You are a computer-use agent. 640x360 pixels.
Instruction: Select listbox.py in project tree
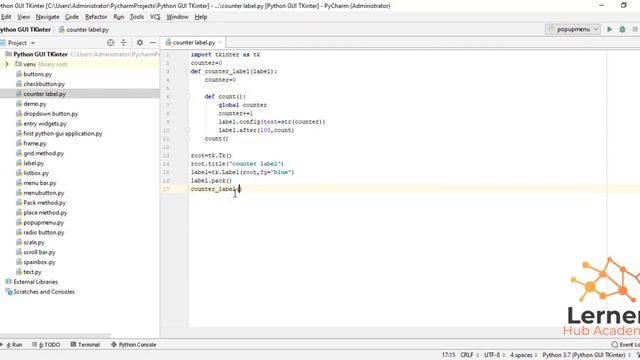pos(36,173)
